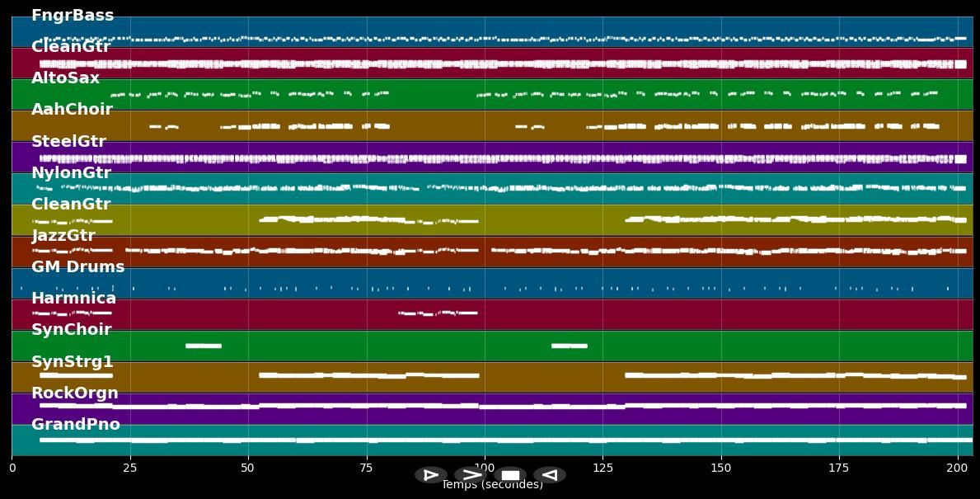Click the second SynChoir note block
The height and width of the screenshot is (499, 980).
tap(569, 346)
